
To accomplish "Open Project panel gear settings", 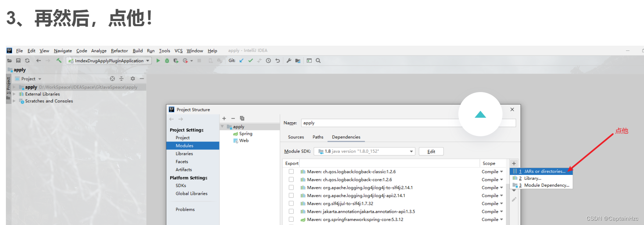I will point(133,78).
